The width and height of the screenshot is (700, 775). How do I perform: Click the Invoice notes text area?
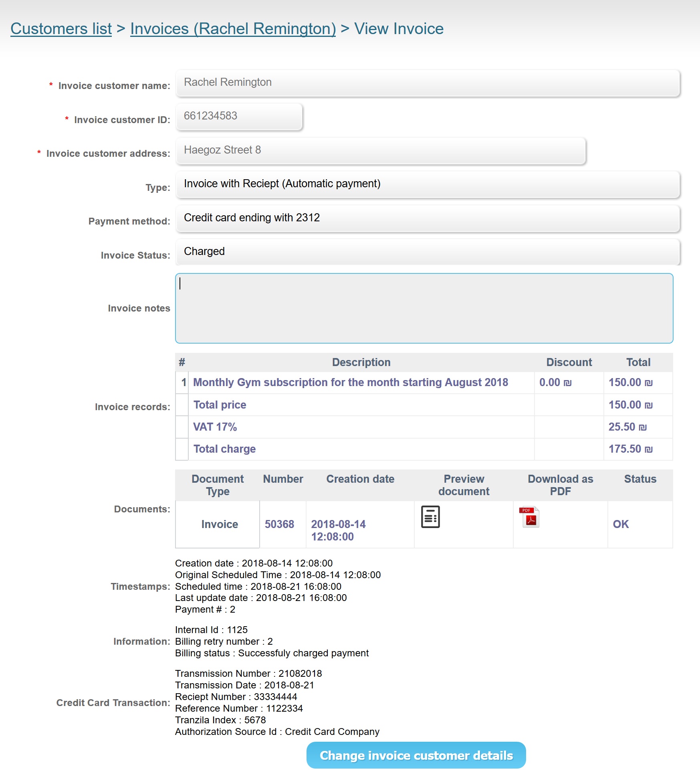(x=424, y=308)
